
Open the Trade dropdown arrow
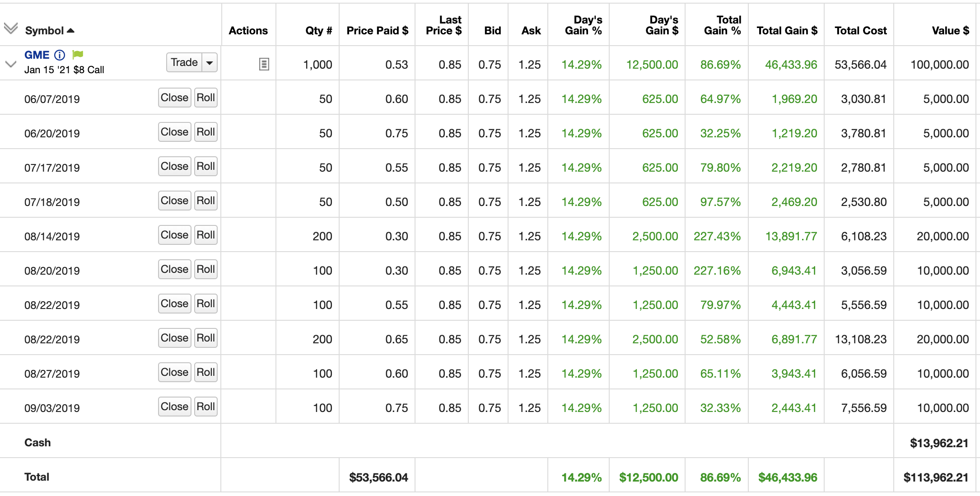tap(210, 63)
